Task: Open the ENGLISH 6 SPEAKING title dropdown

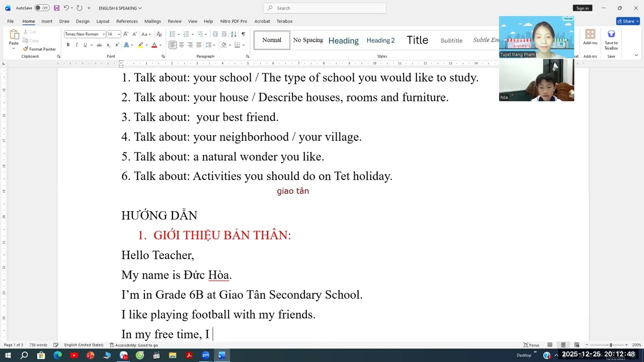Action: point(120,8)
